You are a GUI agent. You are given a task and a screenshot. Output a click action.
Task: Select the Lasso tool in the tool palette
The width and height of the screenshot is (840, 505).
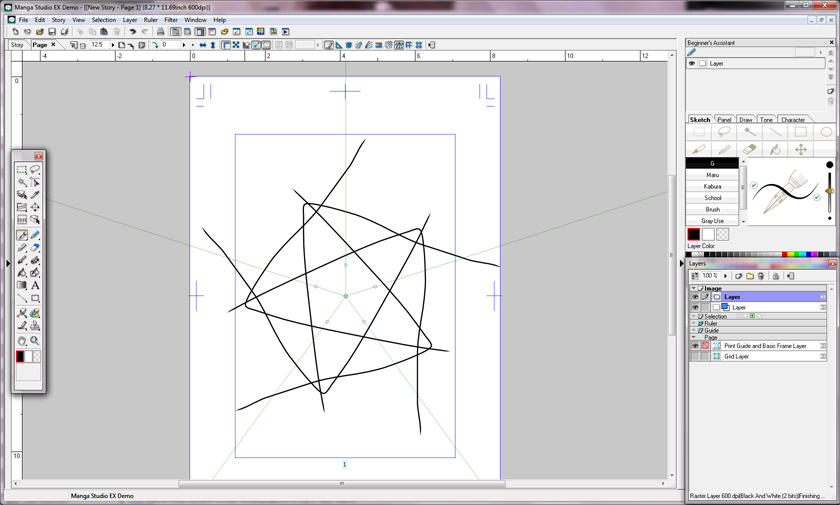35,170
